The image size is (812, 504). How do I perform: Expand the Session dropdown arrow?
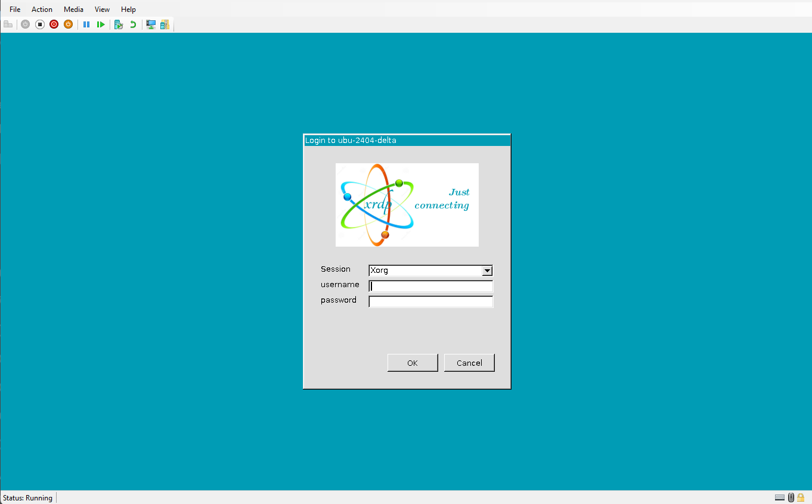point(487,270)
